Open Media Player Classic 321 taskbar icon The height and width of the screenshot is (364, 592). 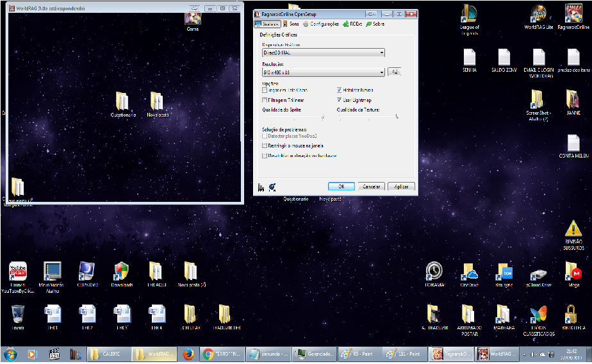pos(54,354)
